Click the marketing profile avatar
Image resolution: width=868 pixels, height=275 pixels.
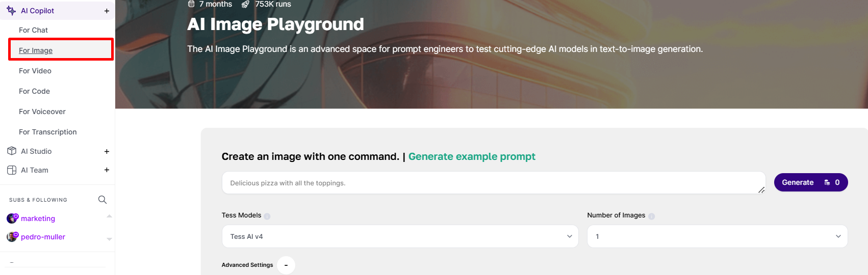click(12, 218)
